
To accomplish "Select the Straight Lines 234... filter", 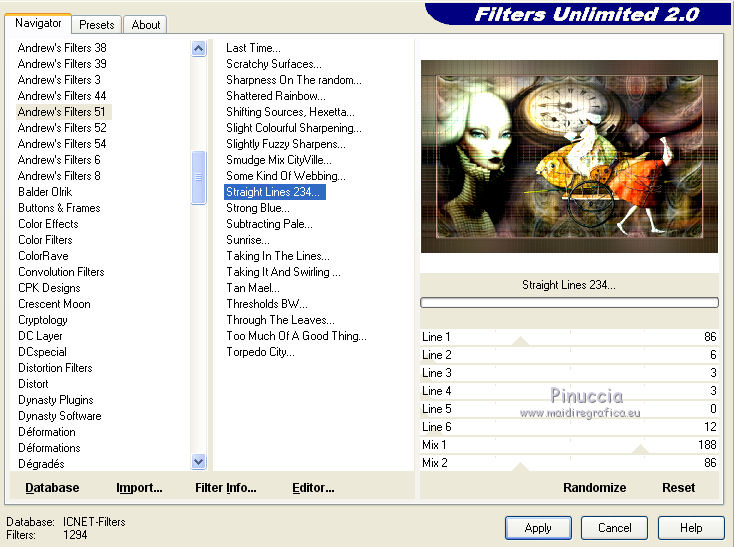I will tap(275, 192).
